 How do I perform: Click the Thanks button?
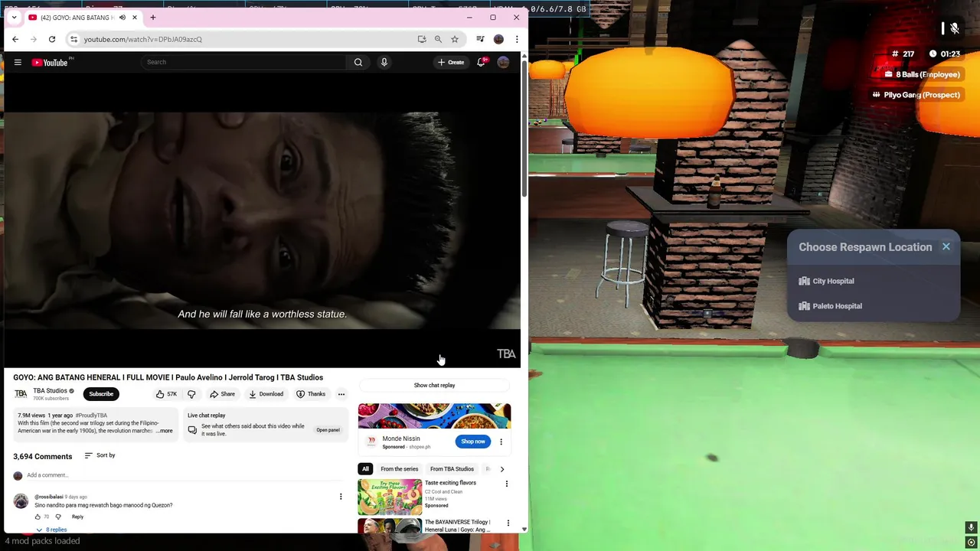pyautogui.click(x=311, y=394)
